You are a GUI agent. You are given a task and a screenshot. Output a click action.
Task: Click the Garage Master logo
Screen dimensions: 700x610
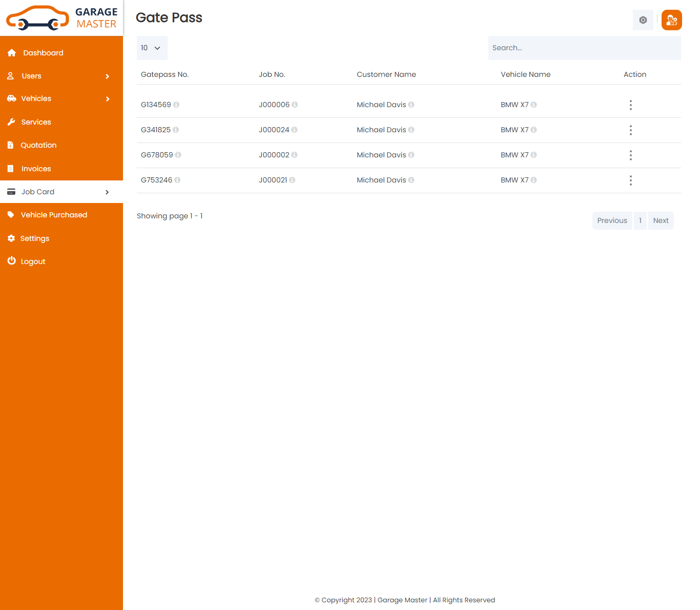click(61, 18)
